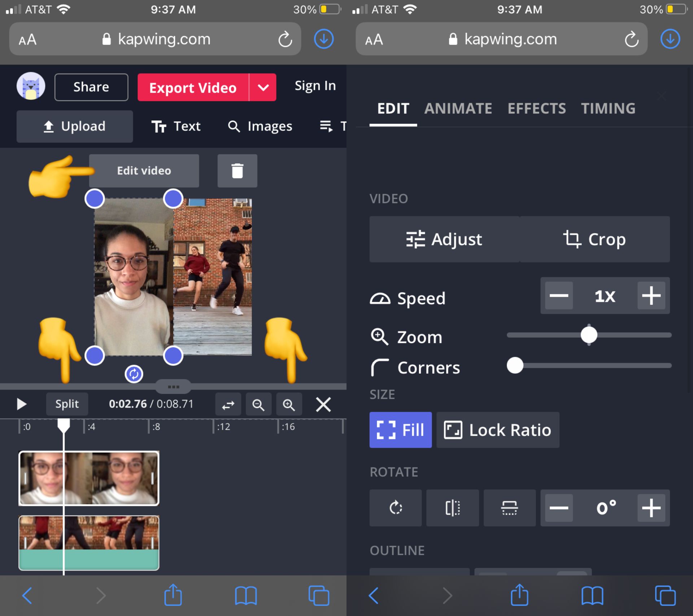Toggle the Fill size option

click(400, 430)
